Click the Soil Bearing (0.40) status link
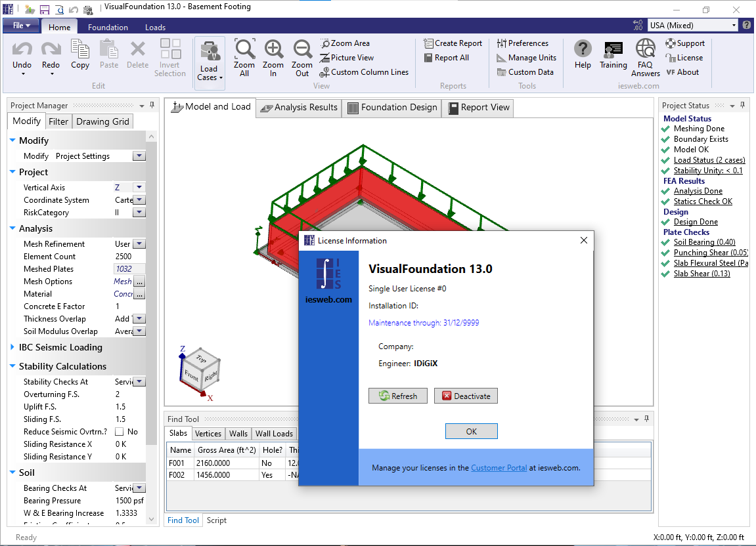The image size is (756, 546). (704, 242)
